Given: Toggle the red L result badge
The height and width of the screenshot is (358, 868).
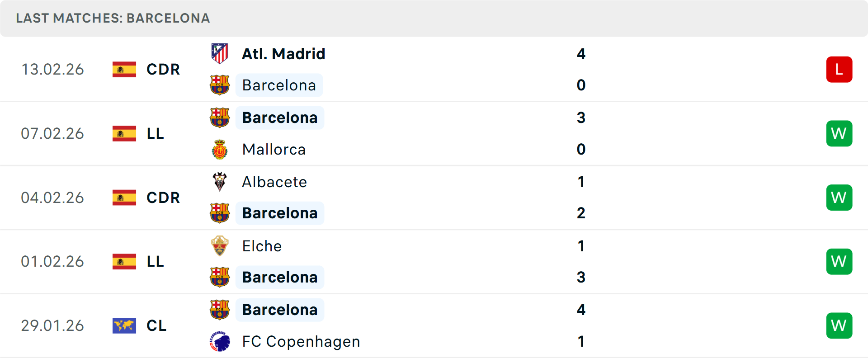Looking at the screenshot, I should click(x=839, y=69).
